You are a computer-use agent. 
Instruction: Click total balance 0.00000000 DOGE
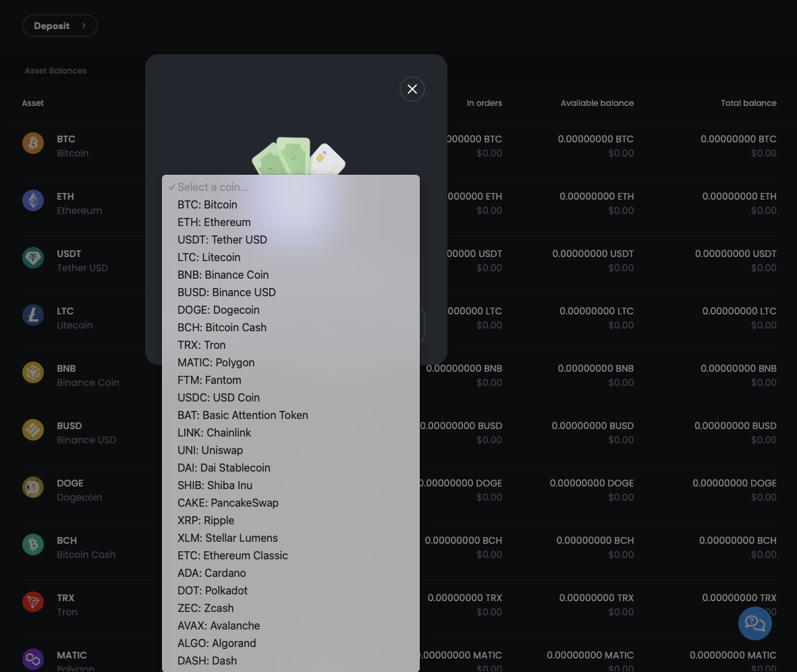tap(734, 483)
